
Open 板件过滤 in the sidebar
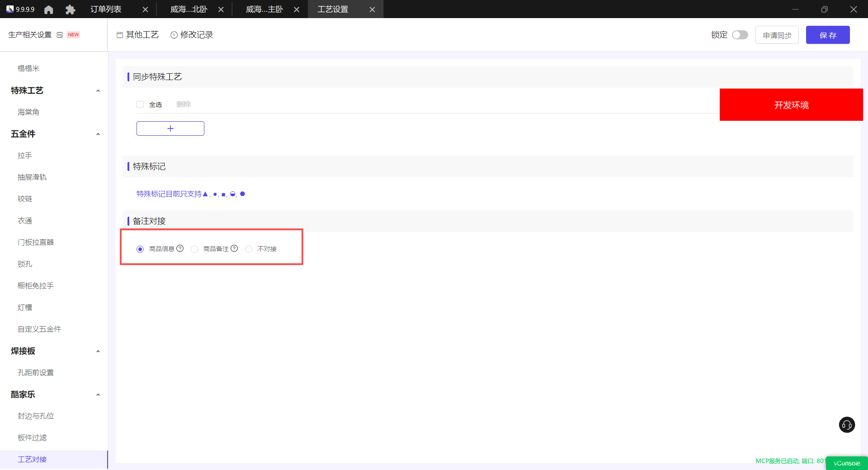[x=32, y=438]
